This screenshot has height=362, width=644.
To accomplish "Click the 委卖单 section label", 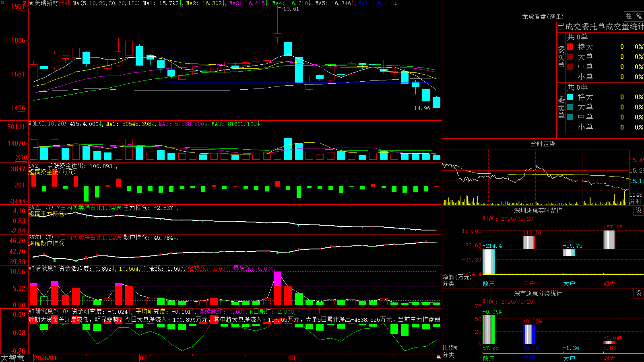I will (561, 107).
